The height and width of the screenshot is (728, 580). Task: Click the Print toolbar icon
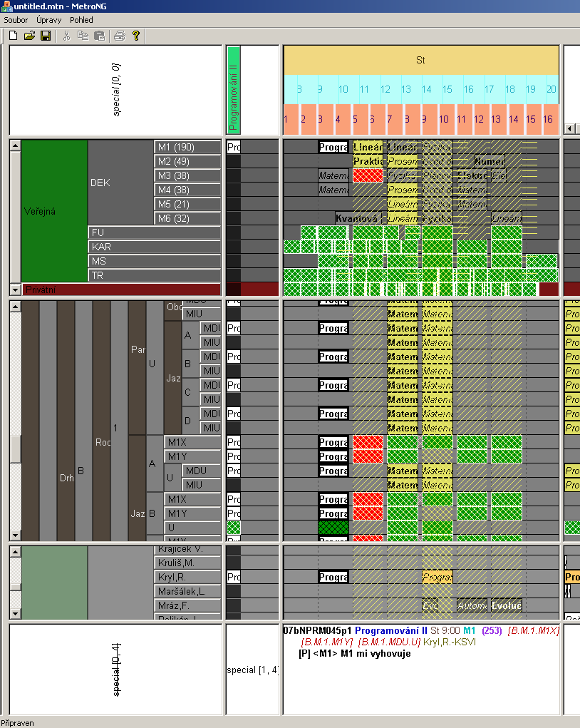120,36
